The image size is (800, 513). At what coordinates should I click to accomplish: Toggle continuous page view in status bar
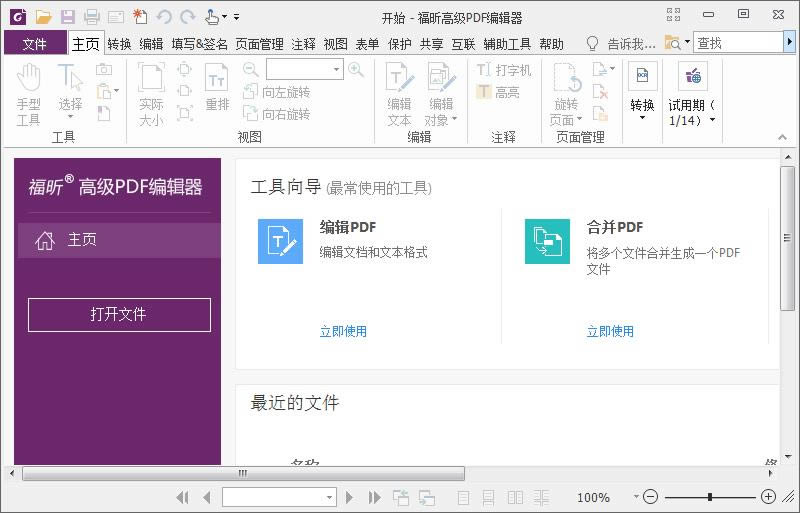pos(488,498)
